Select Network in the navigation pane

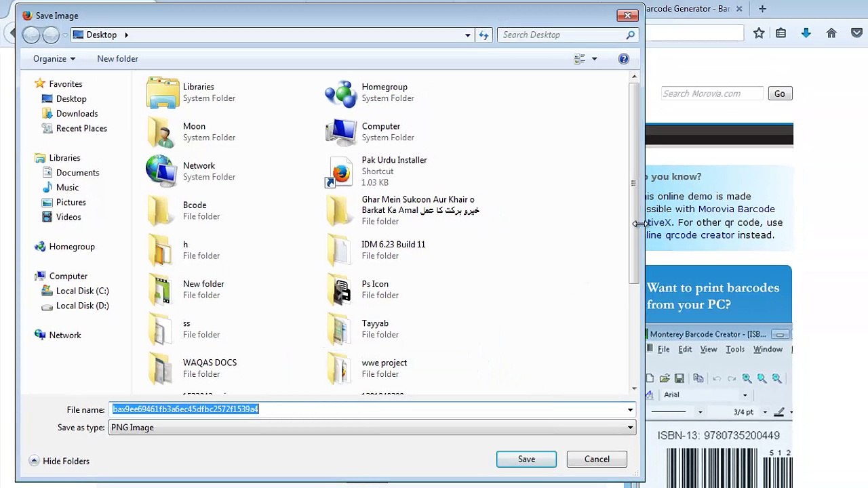tap(58, 335)
